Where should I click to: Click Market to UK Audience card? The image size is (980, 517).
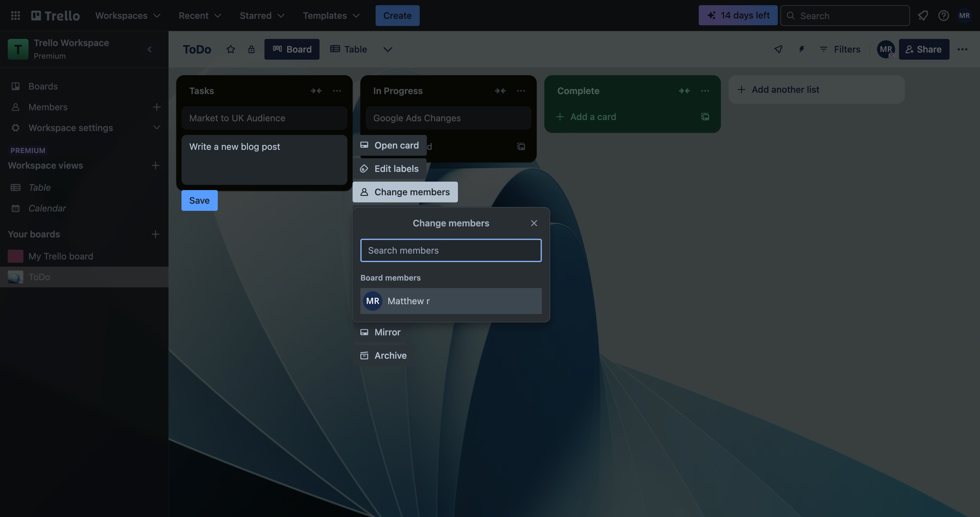(264, 118)
